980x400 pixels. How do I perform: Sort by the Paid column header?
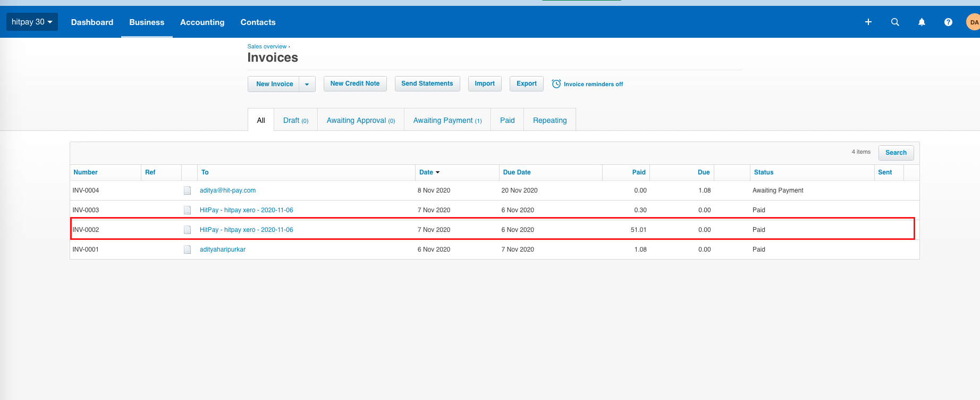[x=639, y=172]
